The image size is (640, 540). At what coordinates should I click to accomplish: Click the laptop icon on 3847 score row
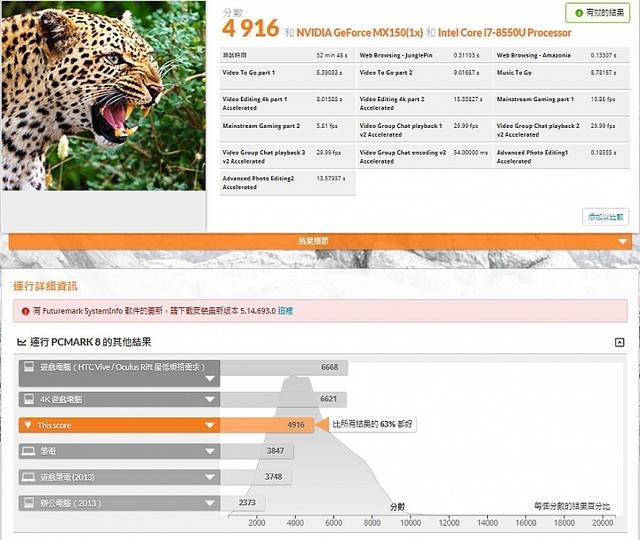28,451
